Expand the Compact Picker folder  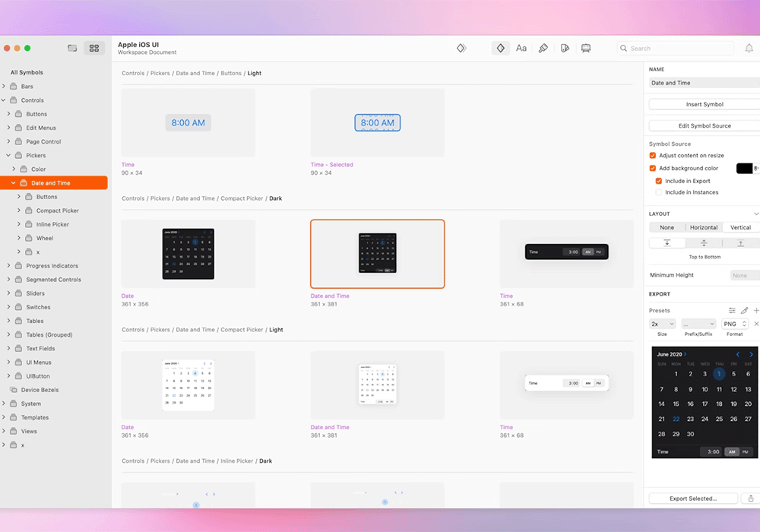(19, 211)
